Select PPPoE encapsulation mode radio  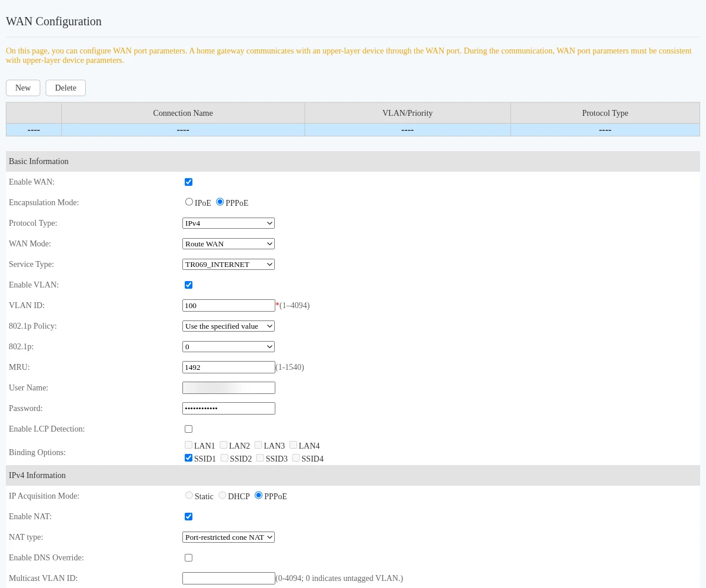point(220,202)
